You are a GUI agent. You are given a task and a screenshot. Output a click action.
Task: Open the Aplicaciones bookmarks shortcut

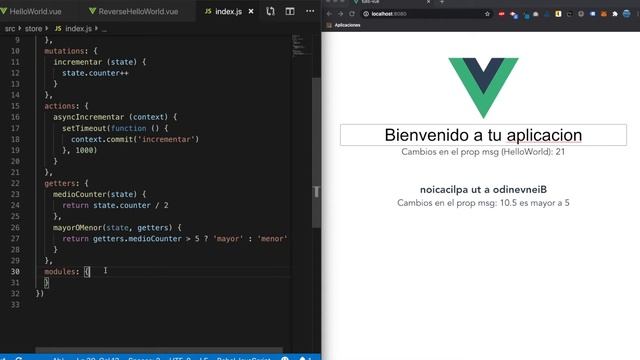344,25
